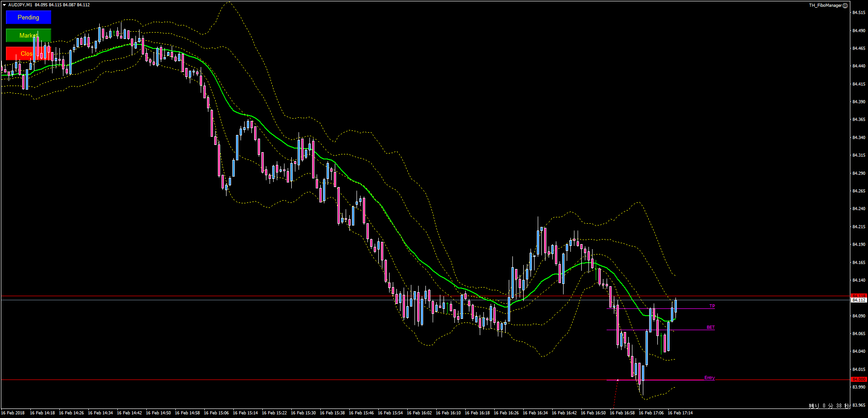The height and width of the screenshot is (418, 868).
Task: Click the 16 Feb 16:58 time label
Action: click(622, 413)
